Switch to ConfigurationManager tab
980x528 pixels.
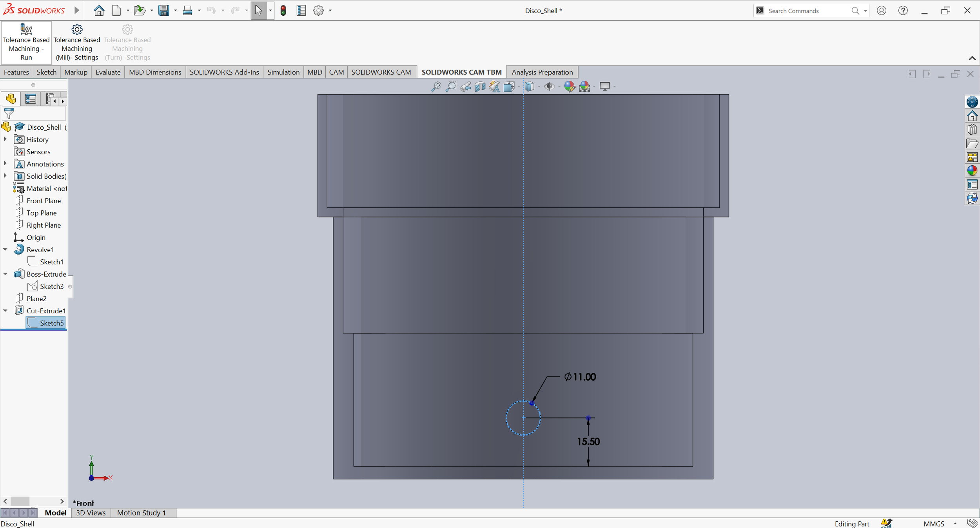(x=49, y=99)
